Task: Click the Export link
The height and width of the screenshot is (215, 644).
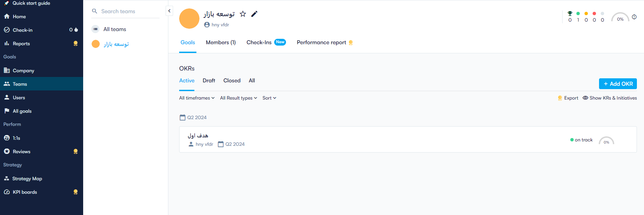Action: coord(571,98)
